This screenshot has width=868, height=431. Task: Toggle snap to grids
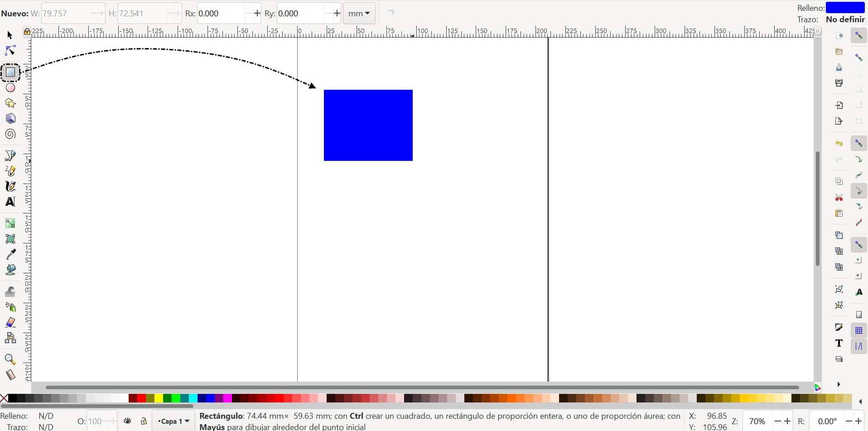pyautogui.click(x=858, y=330)
